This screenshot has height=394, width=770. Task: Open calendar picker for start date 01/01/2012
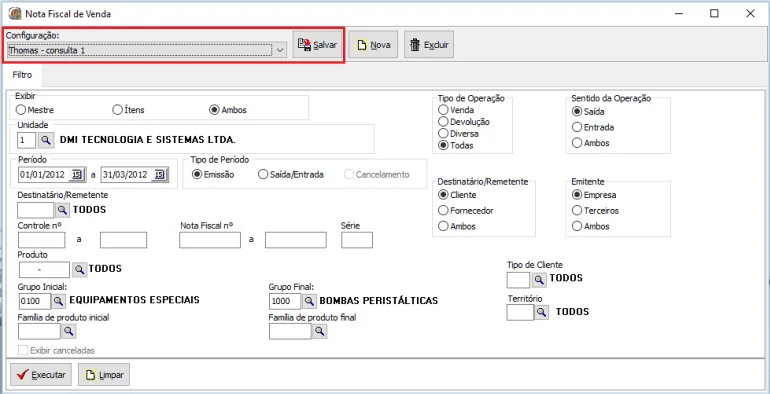(78, 174)
